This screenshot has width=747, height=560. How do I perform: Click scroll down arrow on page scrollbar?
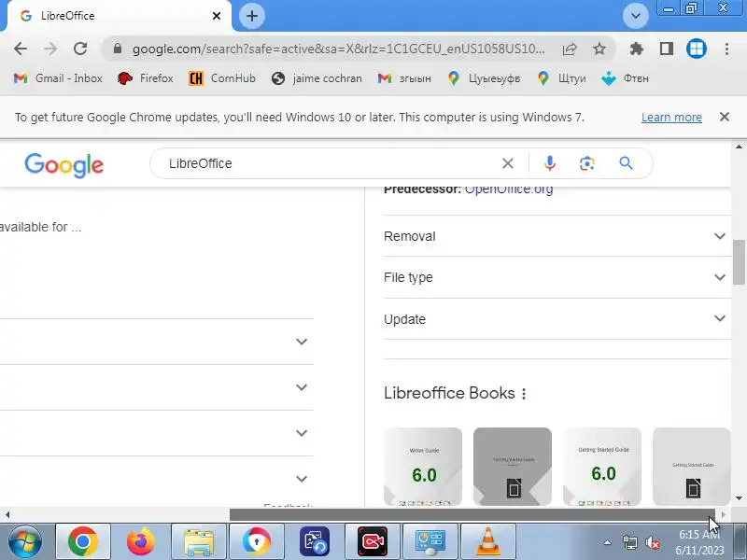pos(739,498)
